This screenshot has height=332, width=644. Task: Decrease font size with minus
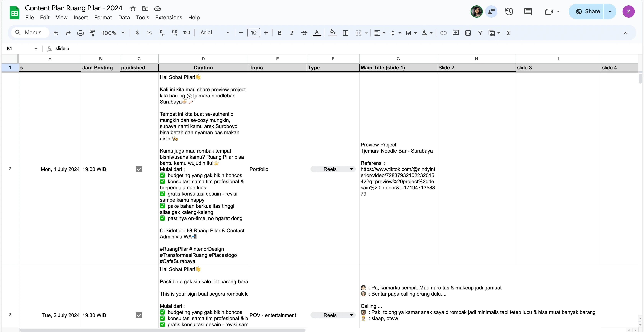tap(241, 33)
